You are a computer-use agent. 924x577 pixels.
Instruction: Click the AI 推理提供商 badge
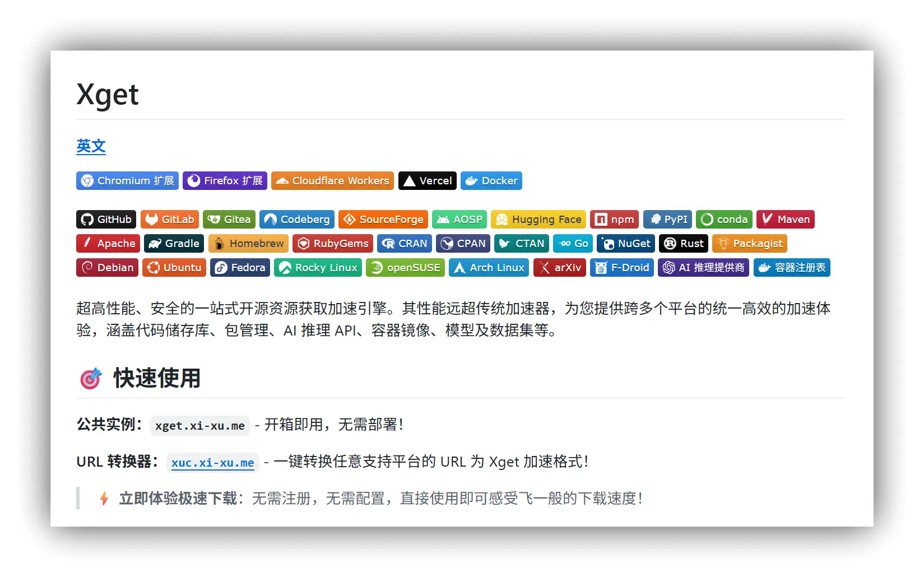(704, 268)
